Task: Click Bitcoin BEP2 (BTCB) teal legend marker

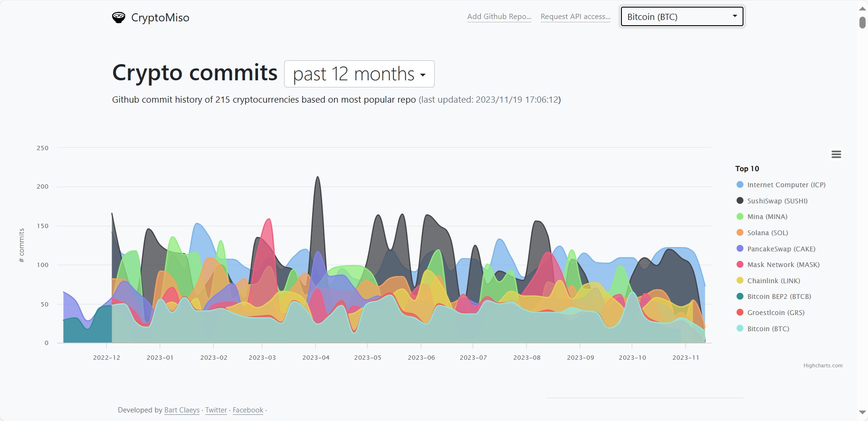Action: tap(740, 297)
